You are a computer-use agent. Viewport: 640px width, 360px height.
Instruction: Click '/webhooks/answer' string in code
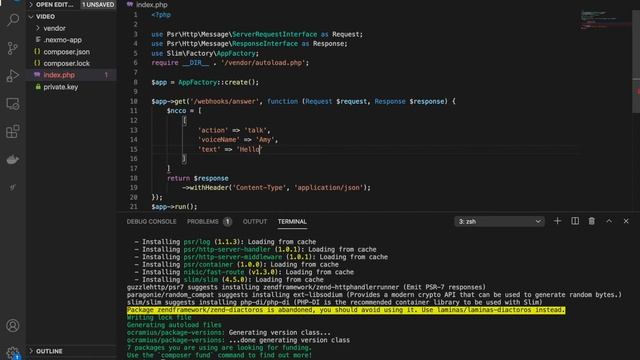point(224,102)
